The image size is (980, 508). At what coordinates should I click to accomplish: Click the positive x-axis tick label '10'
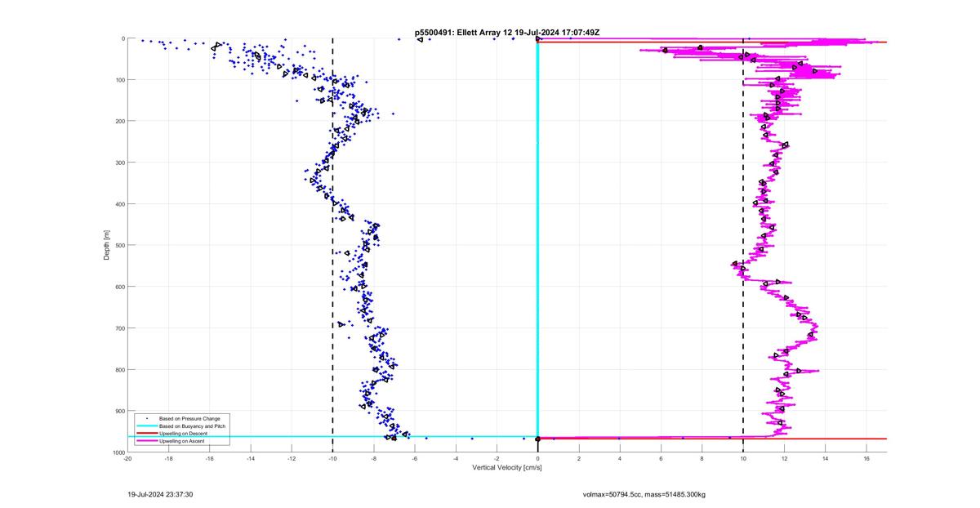743,459
